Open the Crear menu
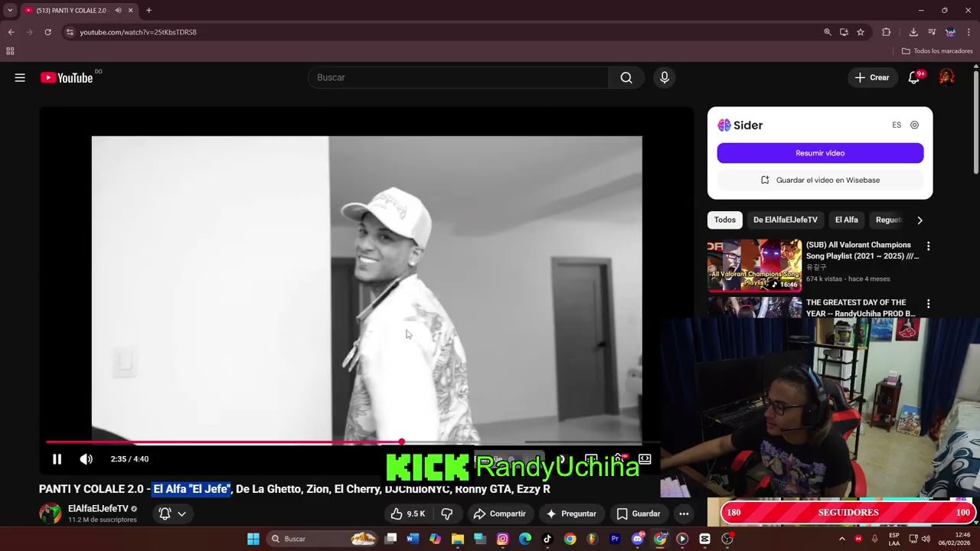Image resolution: width=980 pixels, height=551 pixels. tap(872, 77)
